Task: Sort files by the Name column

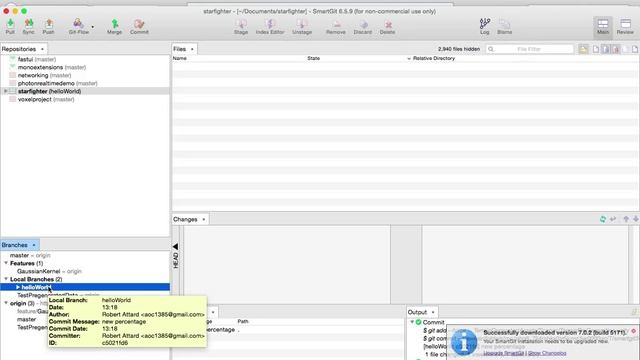Action: (x=180, y=58)
